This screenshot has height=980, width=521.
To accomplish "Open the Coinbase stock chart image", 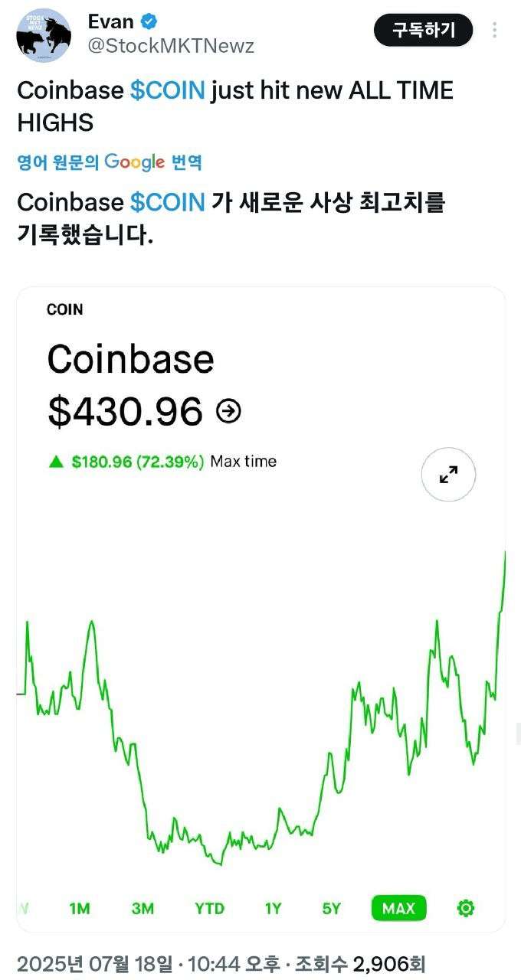I will 261,609.
